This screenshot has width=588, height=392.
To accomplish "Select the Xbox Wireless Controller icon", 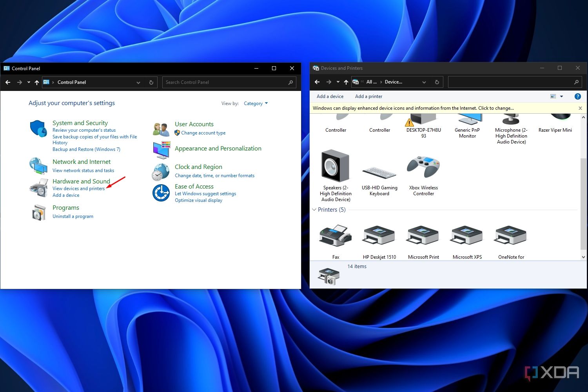I will (423, 167).
